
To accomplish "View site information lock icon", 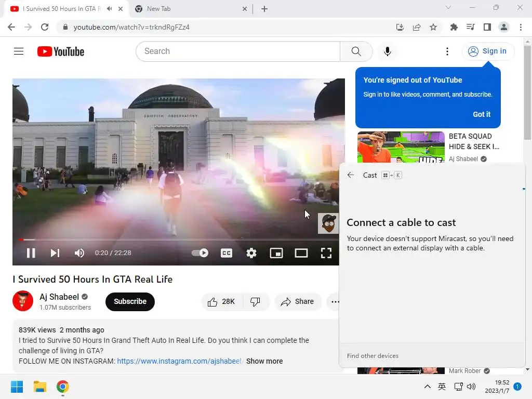I will (x=65, y=27).
